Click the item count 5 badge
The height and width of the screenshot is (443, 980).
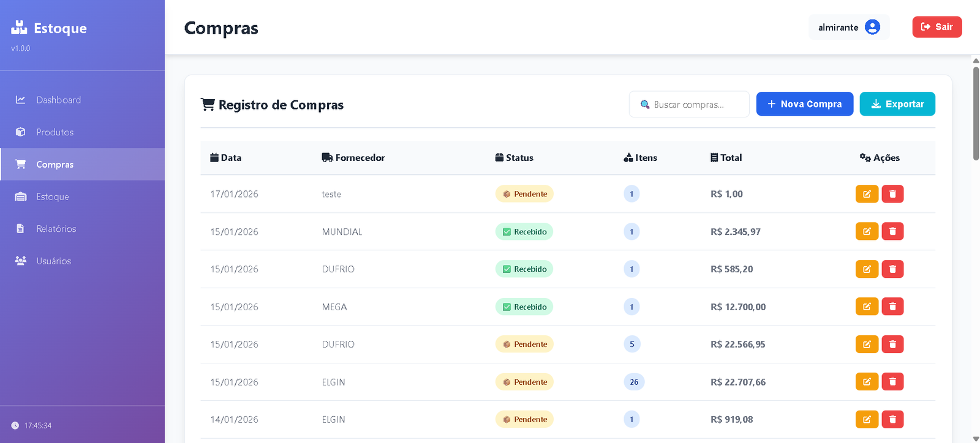click(632, 344)
